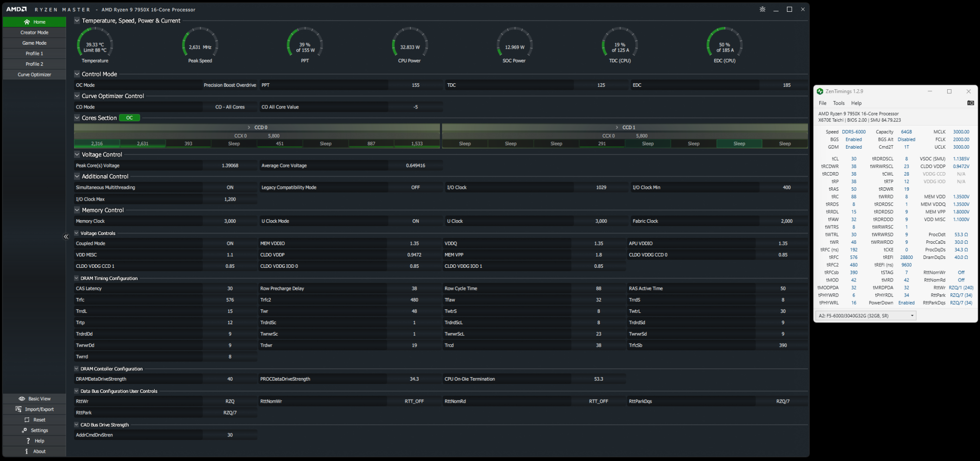Screen dimensions: 980x461
Task: Open the Tools menu in ZenTimings
Action: click(x=838, y=103)
